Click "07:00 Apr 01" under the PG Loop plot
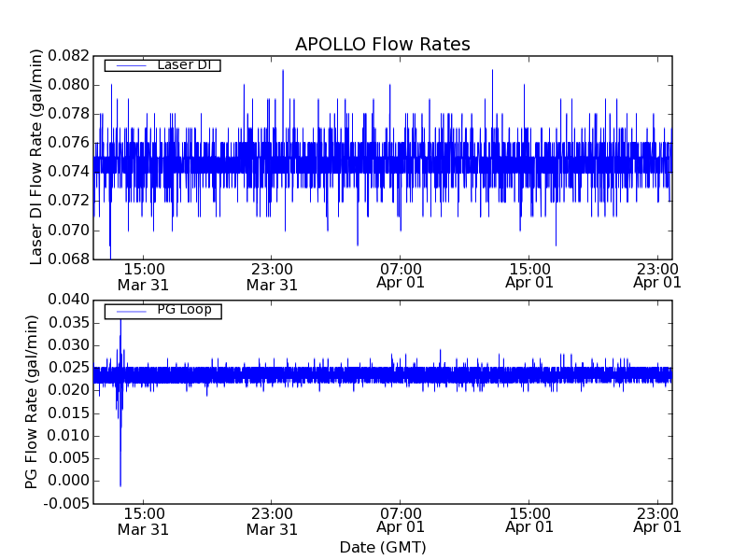 click(401, 521)
